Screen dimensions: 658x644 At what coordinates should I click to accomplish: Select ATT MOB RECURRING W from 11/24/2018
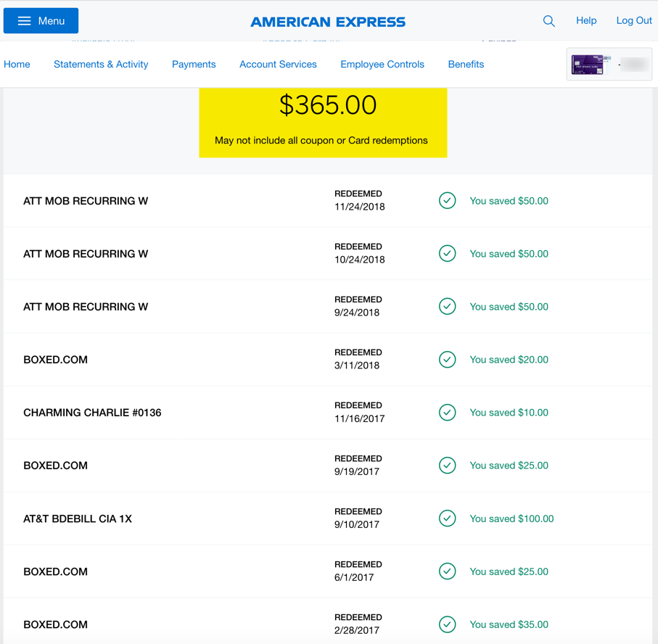tap(86, 201)
